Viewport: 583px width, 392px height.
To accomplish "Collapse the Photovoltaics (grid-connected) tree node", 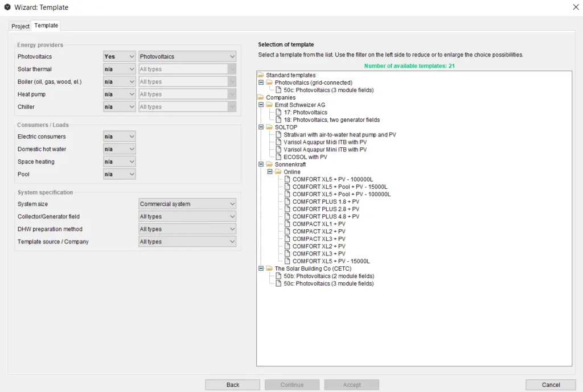I will (x=261, y=82).
